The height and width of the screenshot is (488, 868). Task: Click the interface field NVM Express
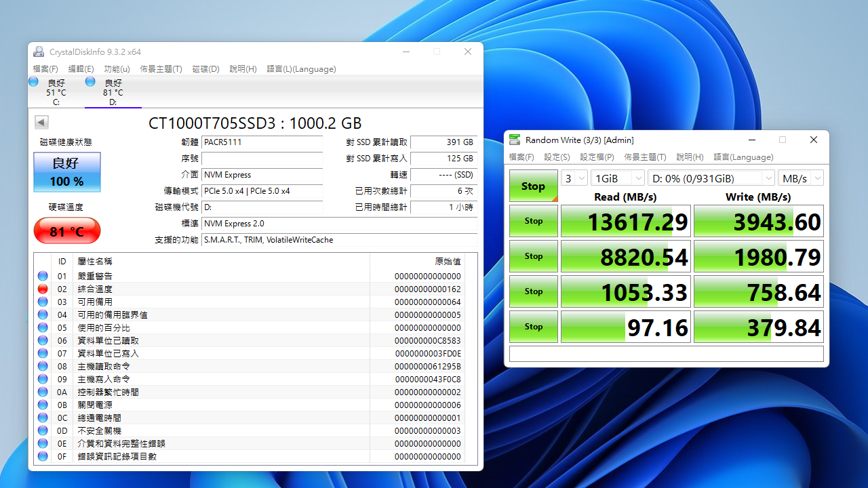(262, 175)
